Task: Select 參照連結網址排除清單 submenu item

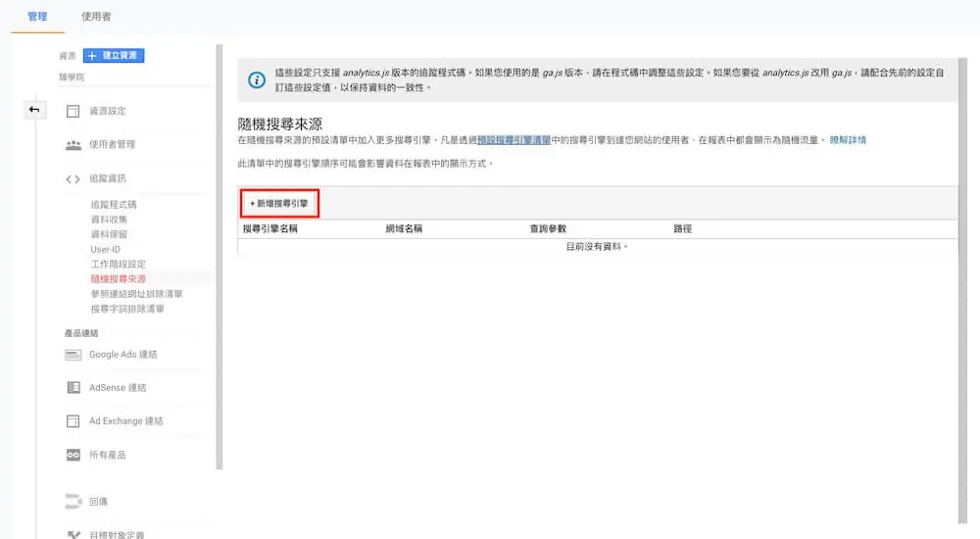Action: [x=136, y=294]
